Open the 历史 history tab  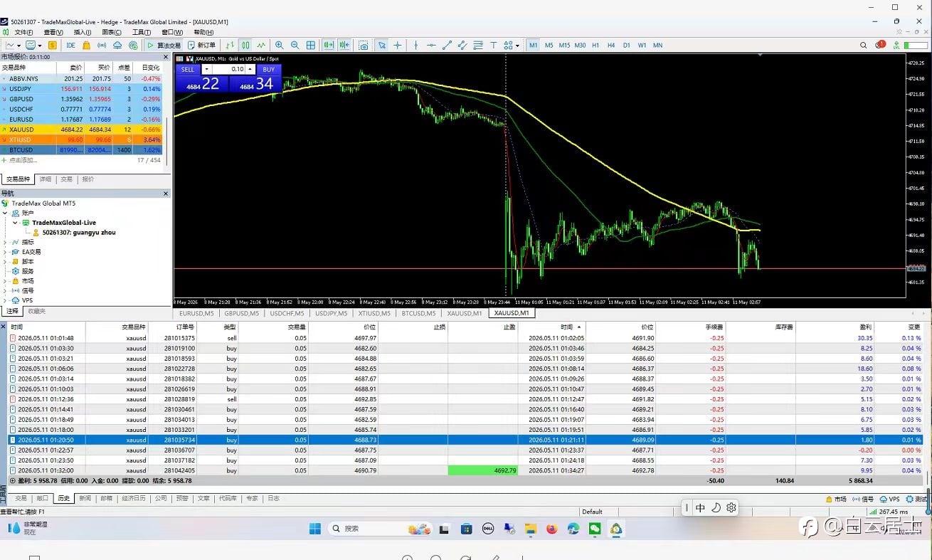tap(64, 498)
